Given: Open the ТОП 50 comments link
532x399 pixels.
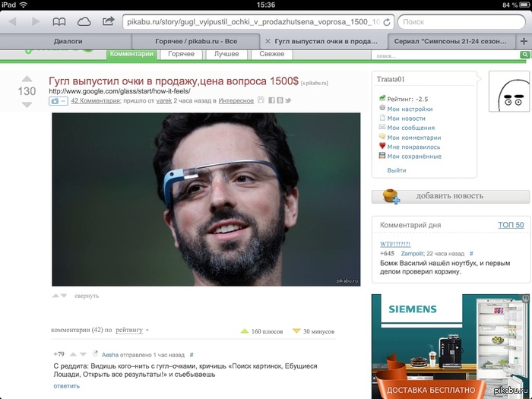Looking at the screenshot, I should 511,225.
